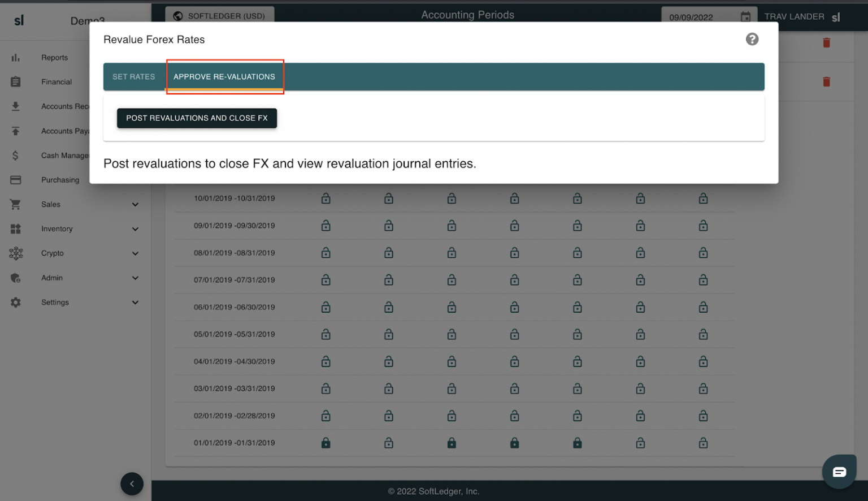Viewport: 868px width, 501px height.
Task: Select the Approve Re-Valuations tab
Action: pyautogui.click(x=224, y=77)
